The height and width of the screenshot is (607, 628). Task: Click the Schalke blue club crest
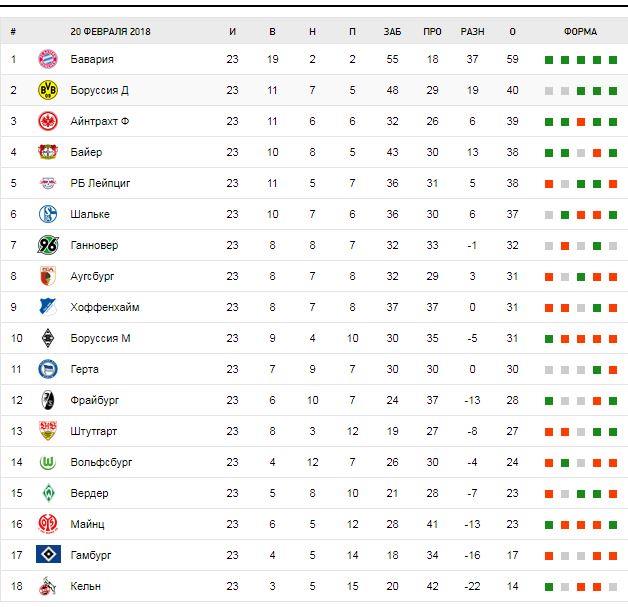[x=47, y=214]
